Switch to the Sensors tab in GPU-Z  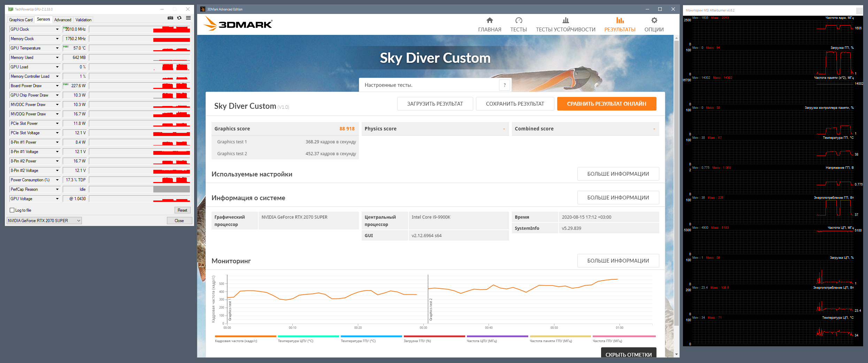click(44, 20)
